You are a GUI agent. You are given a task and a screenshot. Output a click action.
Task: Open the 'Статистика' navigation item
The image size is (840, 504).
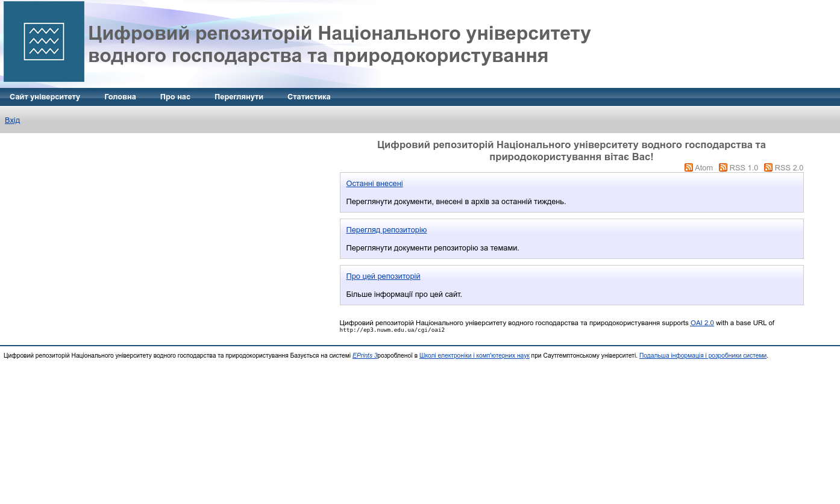point(309,96)
